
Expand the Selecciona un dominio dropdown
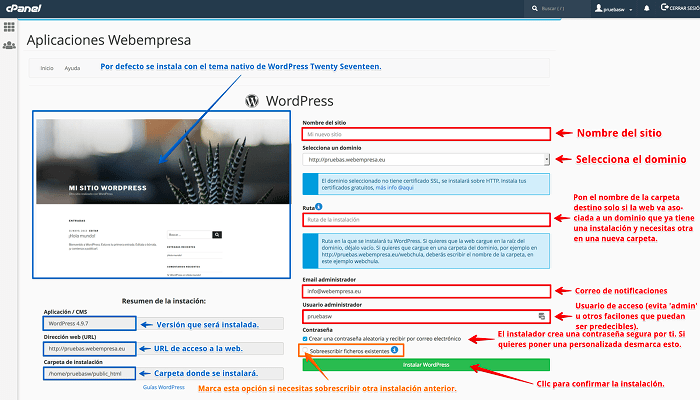tap(546, 159)
